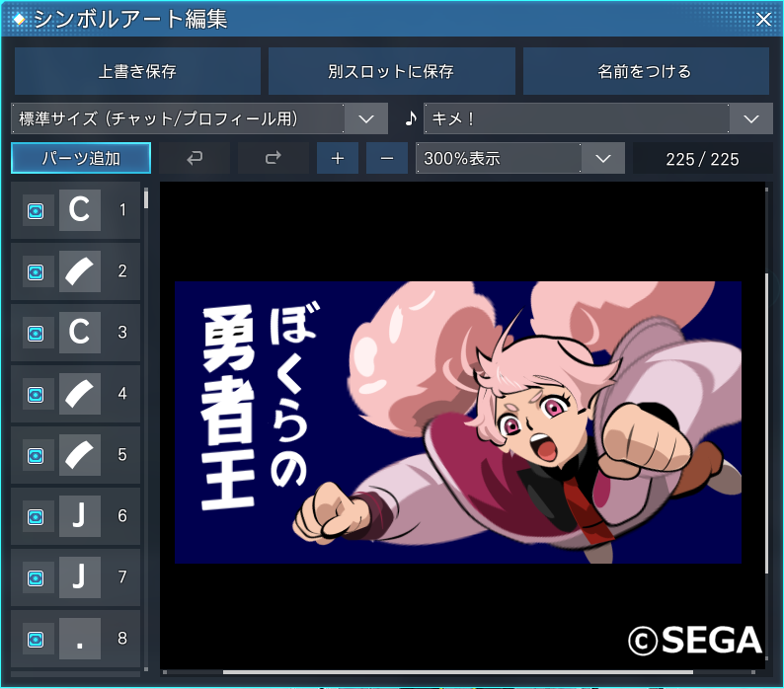Viewport: 784px width, 689px height.
Task: Click the 勇者王 text in canvas
Action: tap(228, 409)
